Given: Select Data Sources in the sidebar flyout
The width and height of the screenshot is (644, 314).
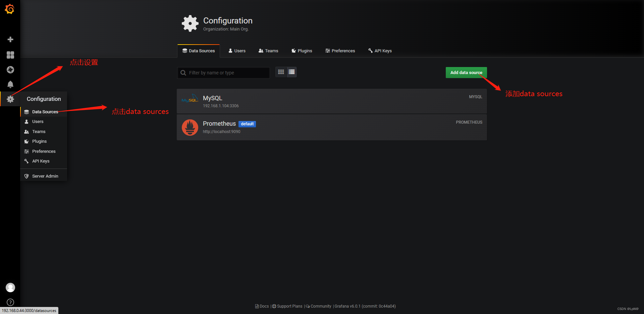Looking at the screenshot, I should click(x=44, y=112).
